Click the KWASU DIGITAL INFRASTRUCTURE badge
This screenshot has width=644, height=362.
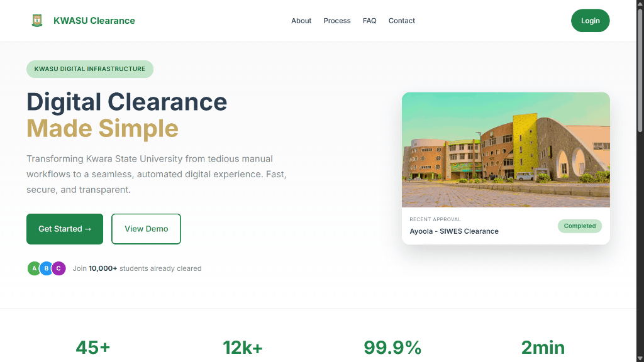coord(90,69)
